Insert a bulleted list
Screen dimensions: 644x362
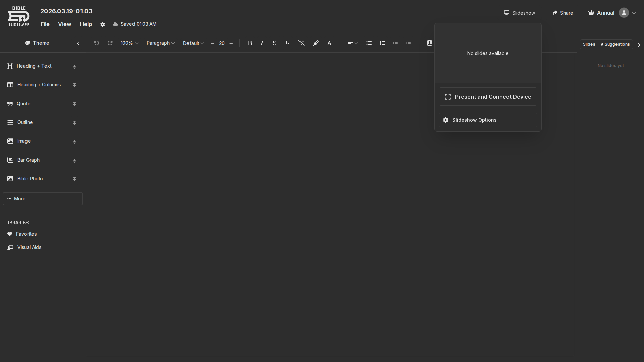click(369, 43)
